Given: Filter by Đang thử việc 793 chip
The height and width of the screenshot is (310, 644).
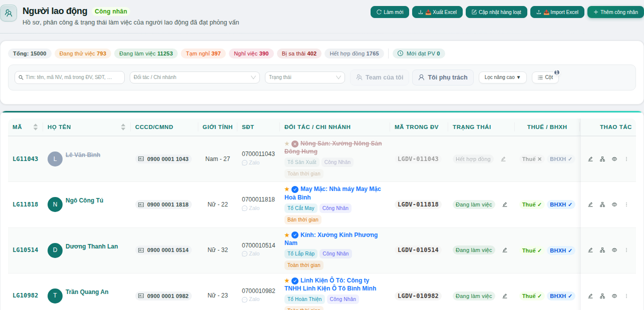Looking at the screenshot, I should pos(83,53).
